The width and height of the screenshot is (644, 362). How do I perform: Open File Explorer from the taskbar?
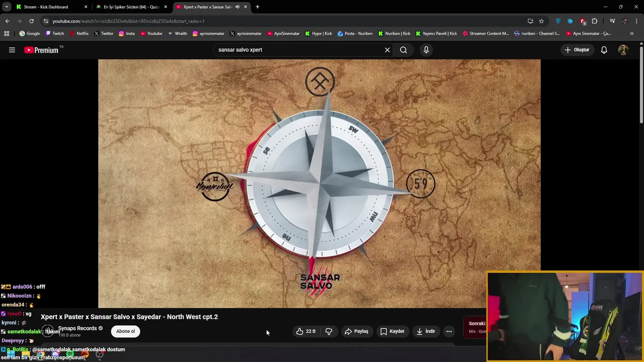[26, 355]
